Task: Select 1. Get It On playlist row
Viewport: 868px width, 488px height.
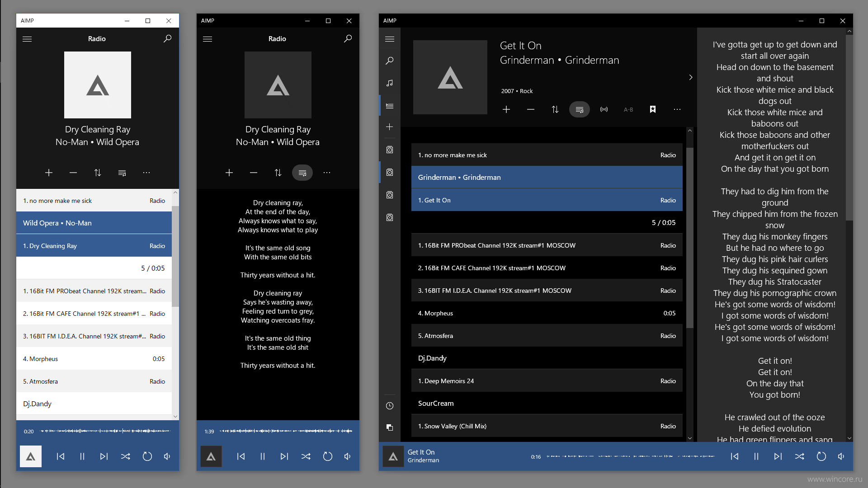Action: (x=547, y=200)
